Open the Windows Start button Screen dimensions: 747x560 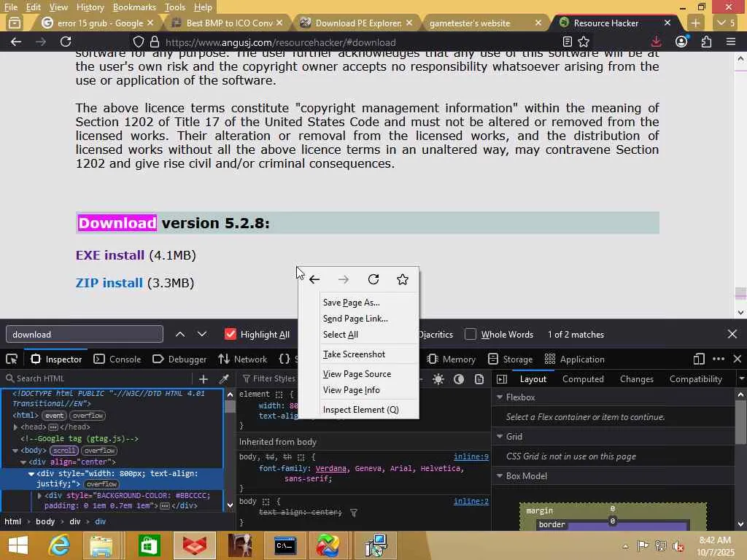18,545
